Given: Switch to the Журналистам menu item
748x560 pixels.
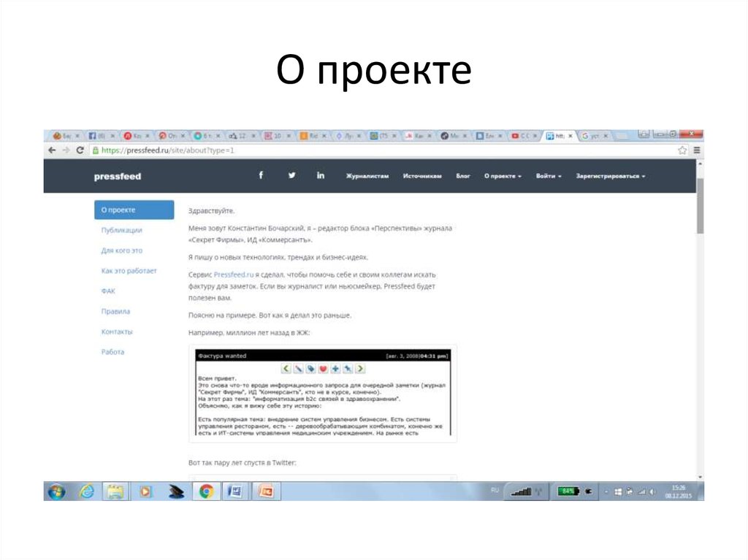Looking at the screenshot, I should 367,175.
